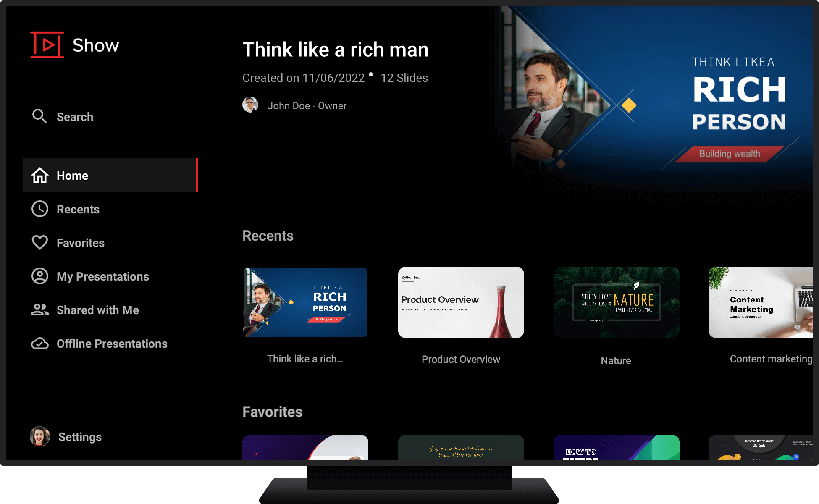
Task: Select the Home menu item
Action: [110, 175]
